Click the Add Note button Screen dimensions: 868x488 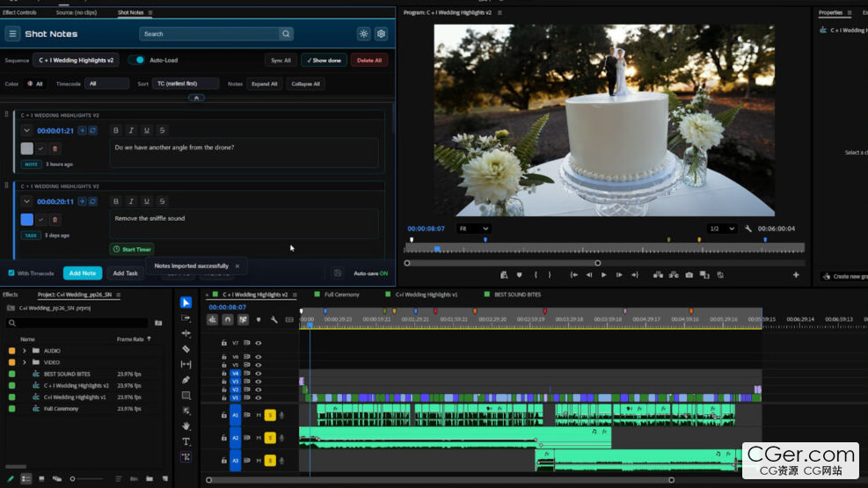(83, 273)
